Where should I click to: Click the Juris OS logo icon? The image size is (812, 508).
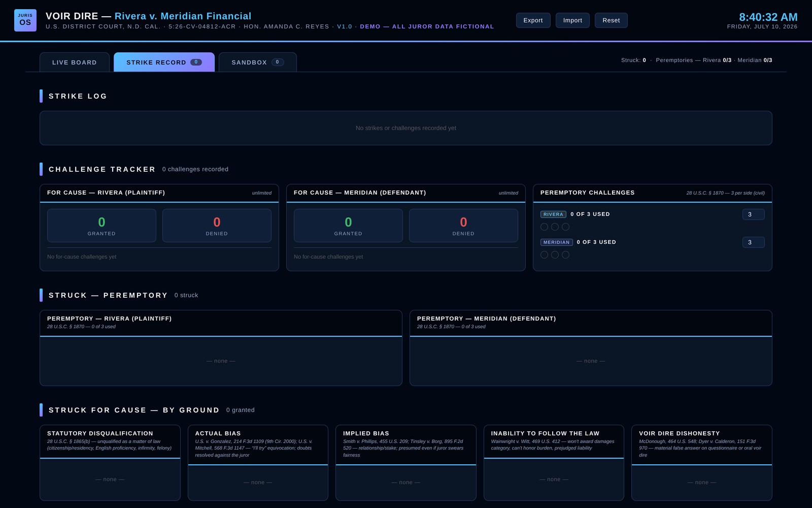tap(25, 20)
